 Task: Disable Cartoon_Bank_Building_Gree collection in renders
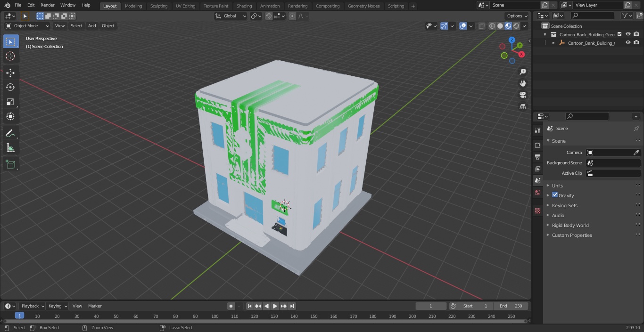[636, 34]
